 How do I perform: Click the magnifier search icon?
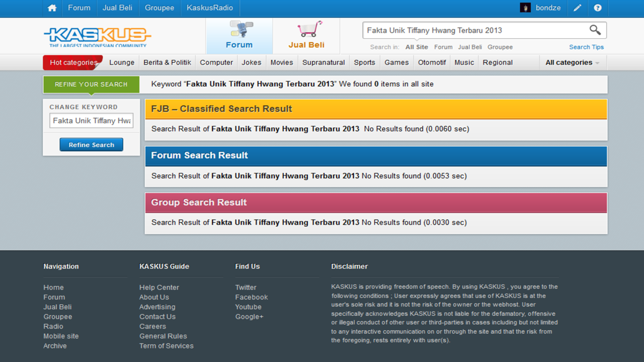pyautogui.click(x=595, y=30)
